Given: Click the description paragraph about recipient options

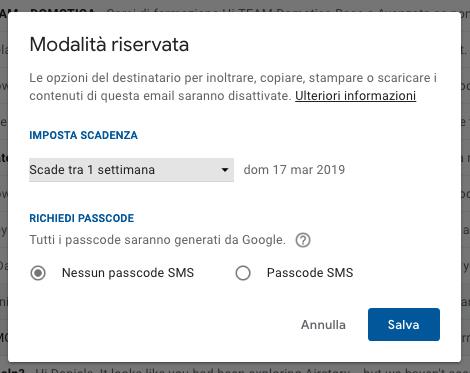Looking at the screenshot, I should click(x=233, y=87).
